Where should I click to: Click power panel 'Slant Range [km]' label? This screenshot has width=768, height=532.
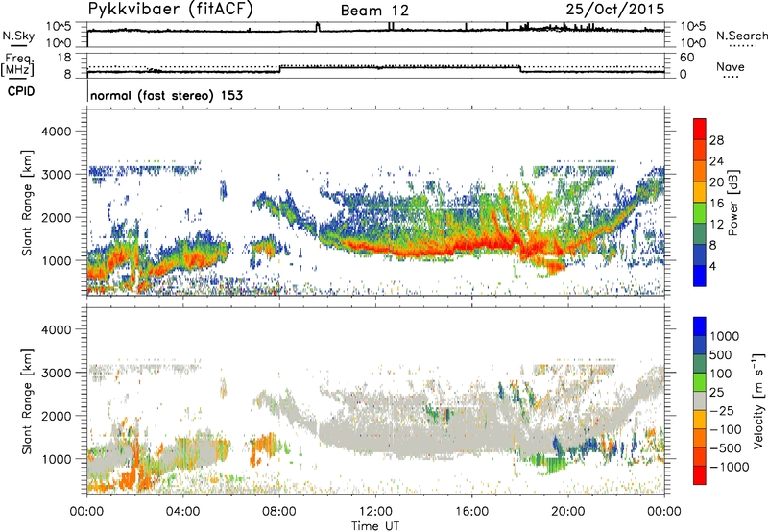pos(27,203)
